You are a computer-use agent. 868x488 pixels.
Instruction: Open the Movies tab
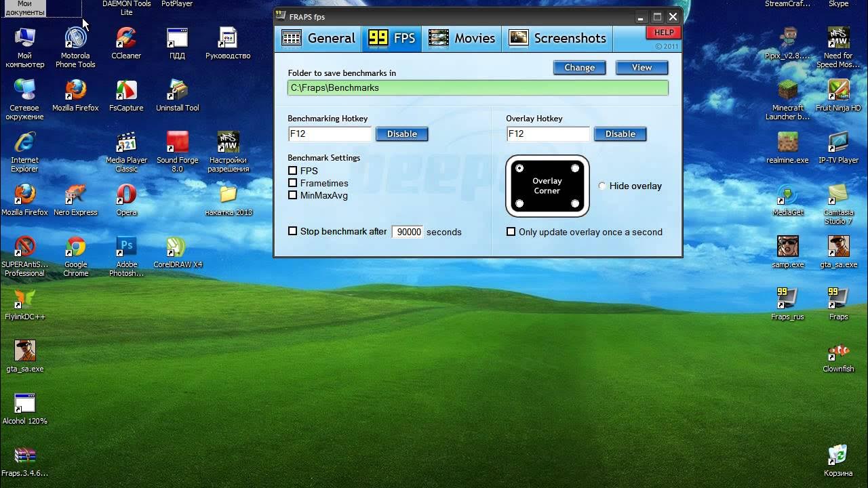(x=462, y=39)
